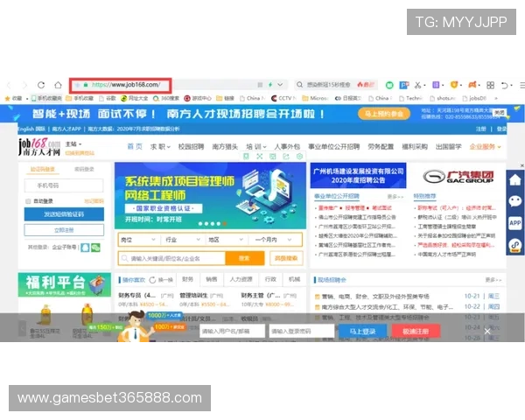Click the orange search button

coord(245,259)
